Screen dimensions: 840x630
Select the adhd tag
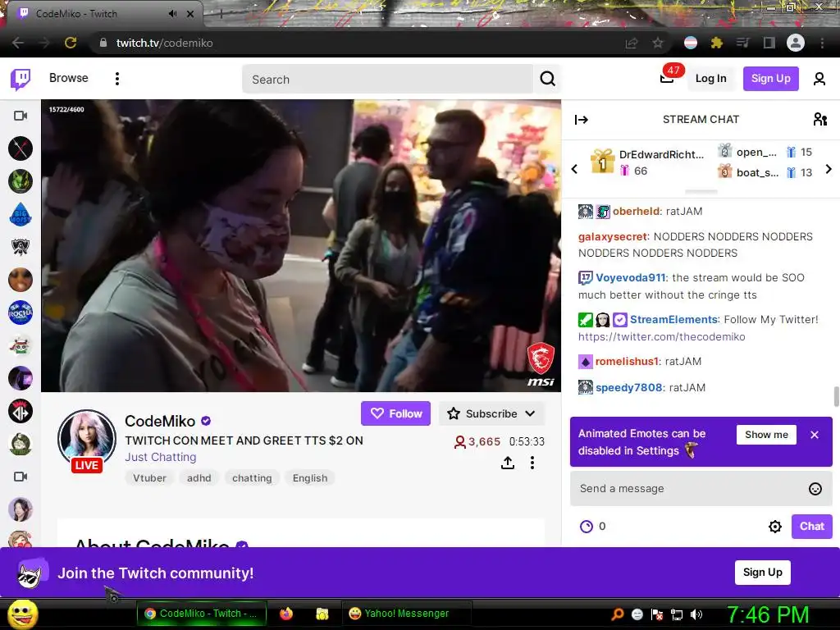tap(199, 478)
